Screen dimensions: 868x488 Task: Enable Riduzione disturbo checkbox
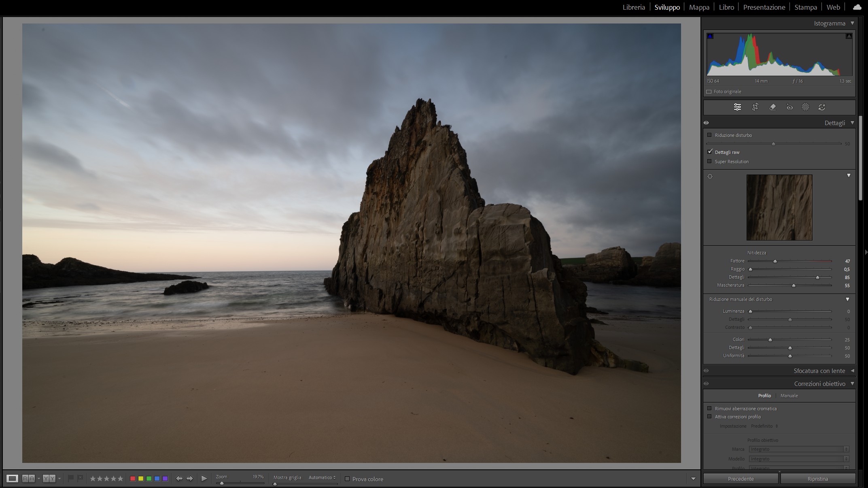click(x=709, y=135)
